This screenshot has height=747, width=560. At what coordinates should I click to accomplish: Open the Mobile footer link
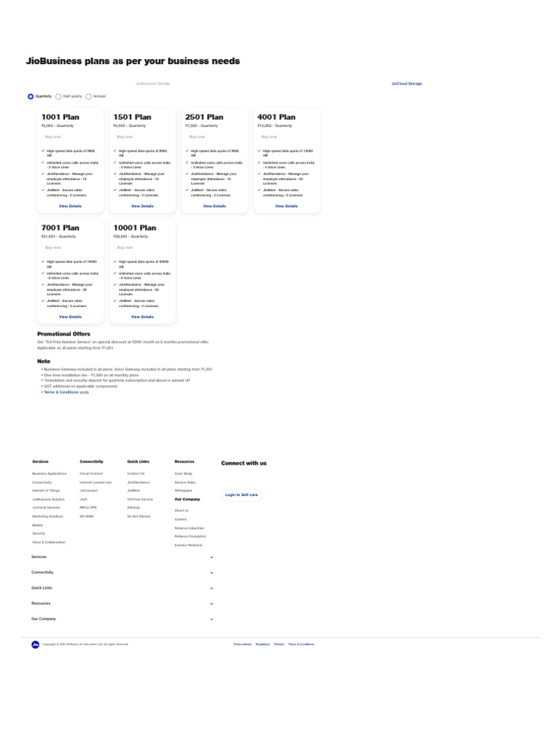coord(37,525)
